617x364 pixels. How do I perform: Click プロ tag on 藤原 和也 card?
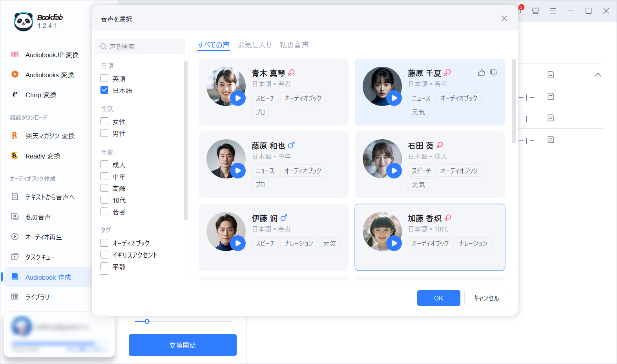pyautogui.click(x=260, y=184)
